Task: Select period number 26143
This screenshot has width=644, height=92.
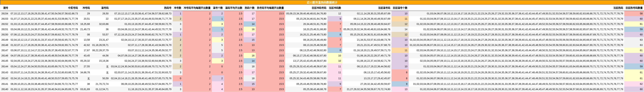Action: point(5,72)
